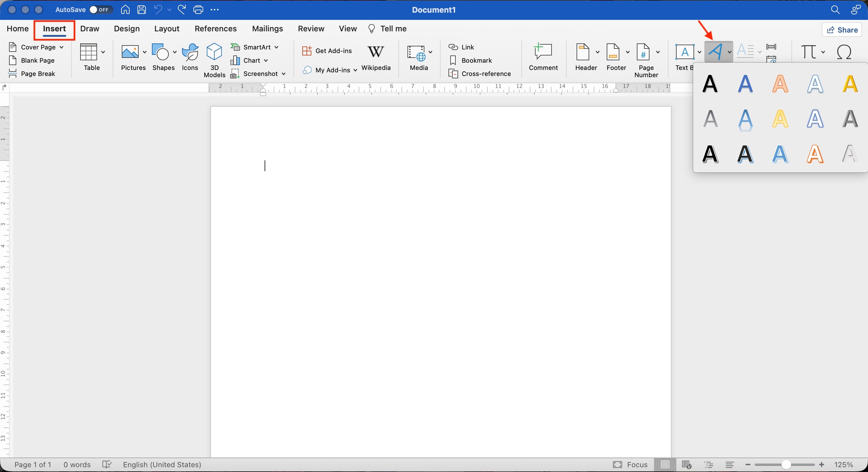Search the document with magnifier icon

pyautogui.click(x=835, y=9)
